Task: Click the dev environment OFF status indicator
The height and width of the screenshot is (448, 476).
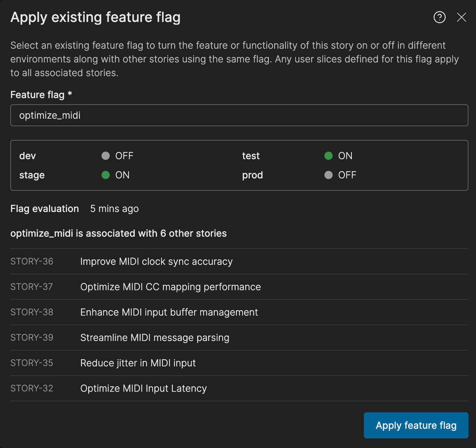Action: (106, 156)
